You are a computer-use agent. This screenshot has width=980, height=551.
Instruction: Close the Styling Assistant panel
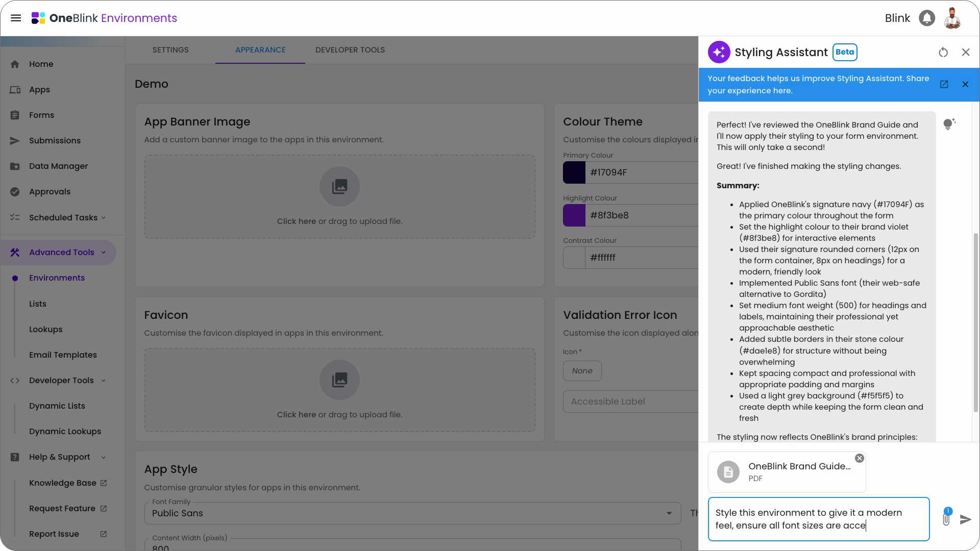tap(966, 52)
